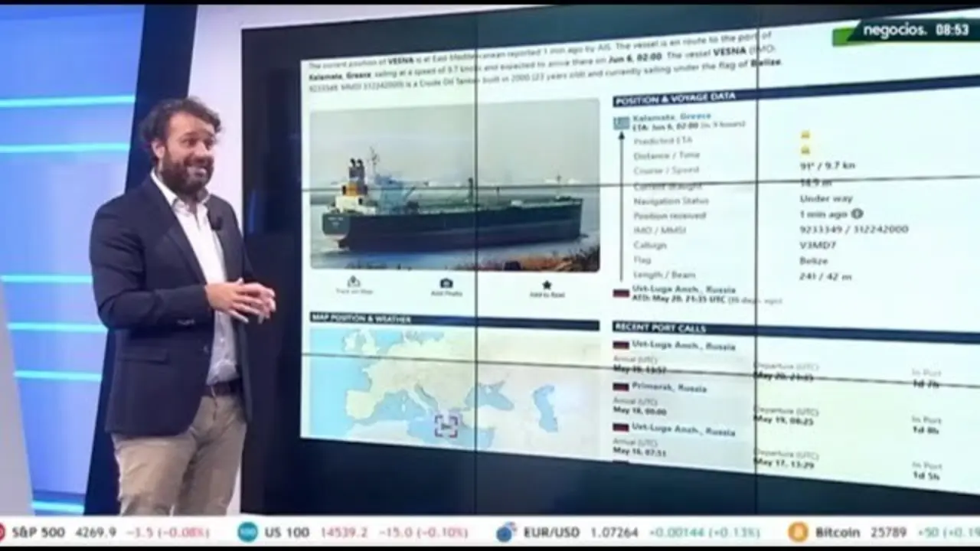
Task: Click the Add to fleet star icon
Action: [547, 285]
